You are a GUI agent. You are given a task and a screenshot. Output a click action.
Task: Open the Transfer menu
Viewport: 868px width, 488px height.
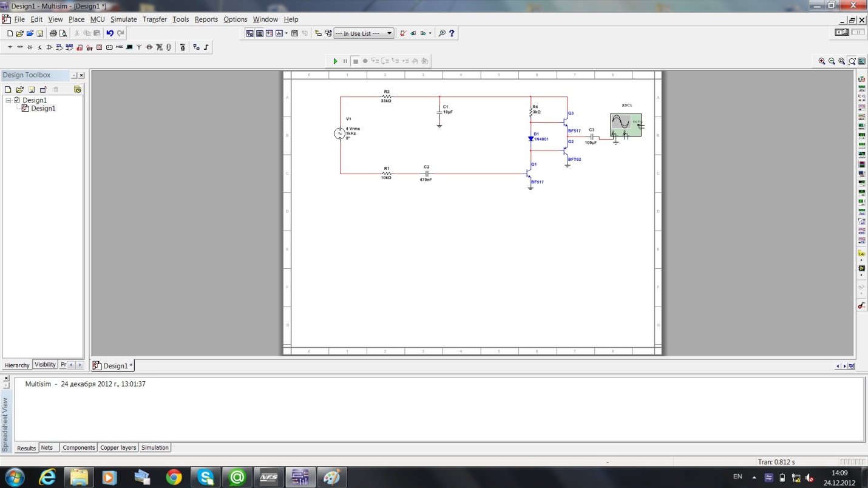[x=155, y=19]
